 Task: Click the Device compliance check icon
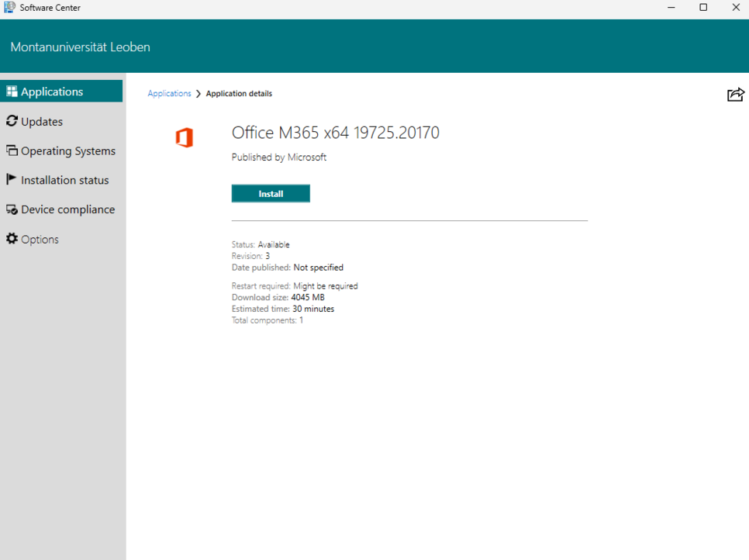pyautogui.click(x=12, y=209)
